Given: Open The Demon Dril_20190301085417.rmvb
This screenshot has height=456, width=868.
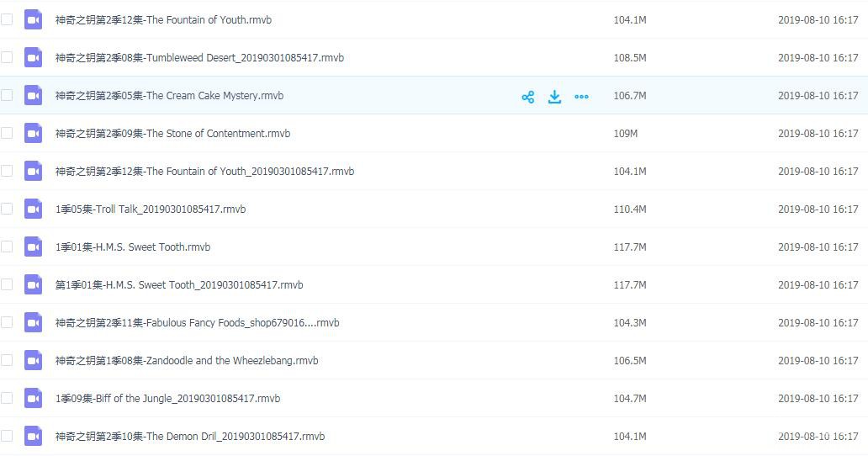Looking at the screenshot, I should tap(190, 437).
